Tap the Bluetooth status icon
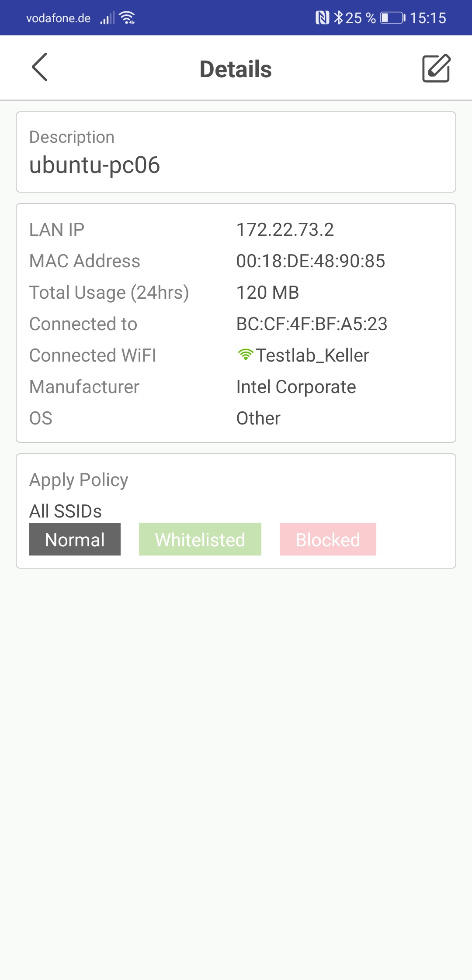The width and height of the screenshot is (472, 980). point(338,18)
